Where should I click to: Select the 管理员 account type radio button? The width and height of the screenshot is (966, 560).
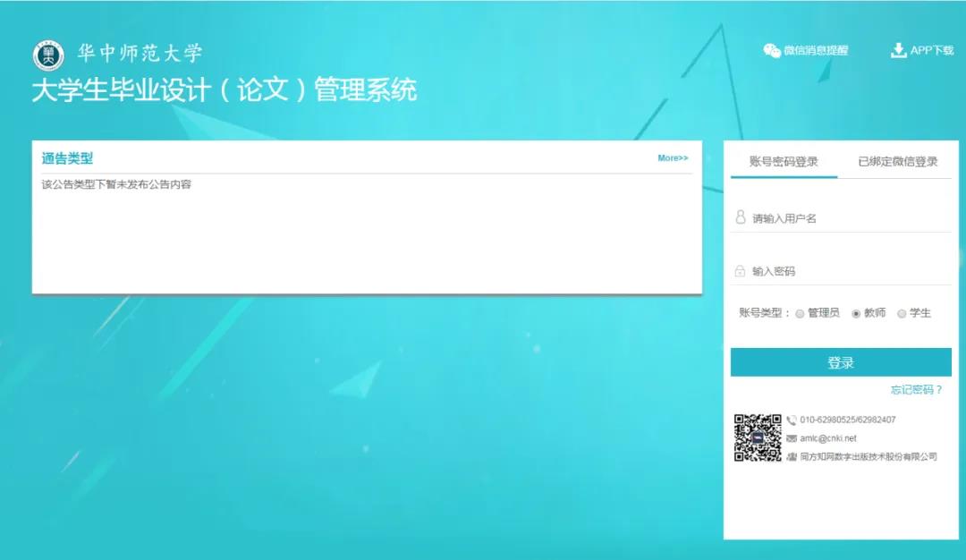point(800,314)
